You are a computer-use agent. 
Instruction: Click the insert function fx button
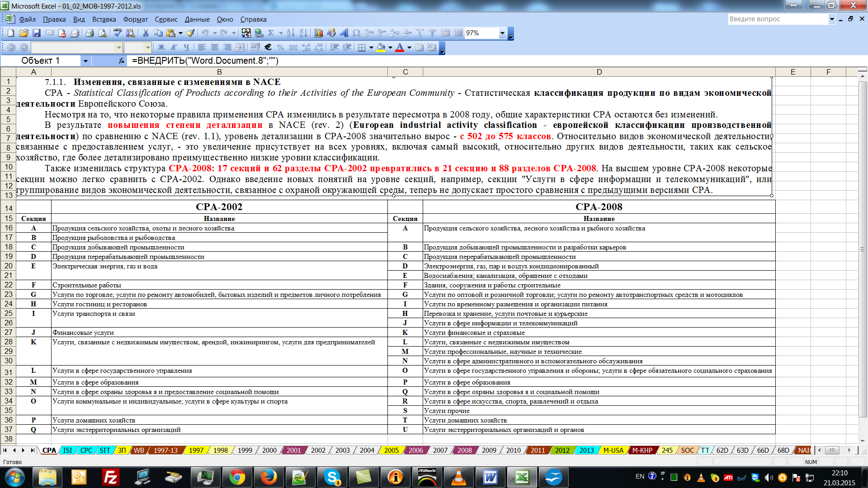point(121,61)
